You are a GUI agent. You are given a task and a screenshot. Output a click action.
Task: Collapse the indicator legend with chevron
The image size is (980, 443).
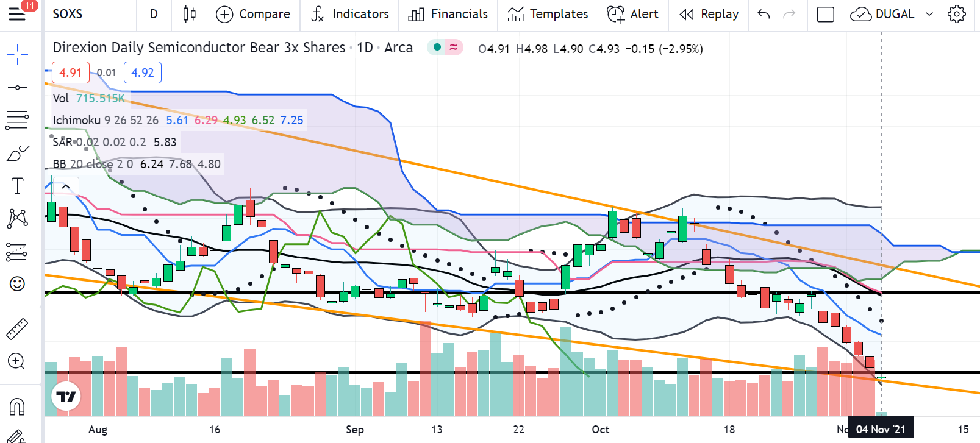pyautogui.click(x=66, y=186)
